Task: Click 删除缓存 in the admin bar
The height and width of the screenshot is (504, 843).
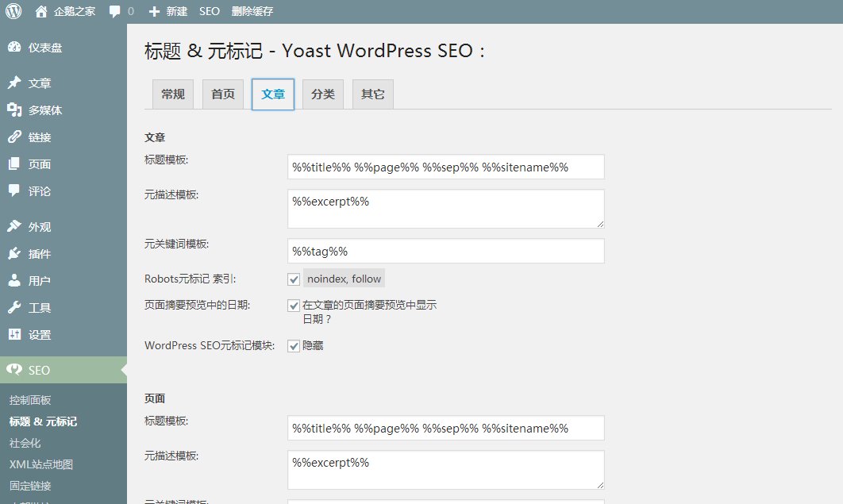Action: (x=252, y=11)
